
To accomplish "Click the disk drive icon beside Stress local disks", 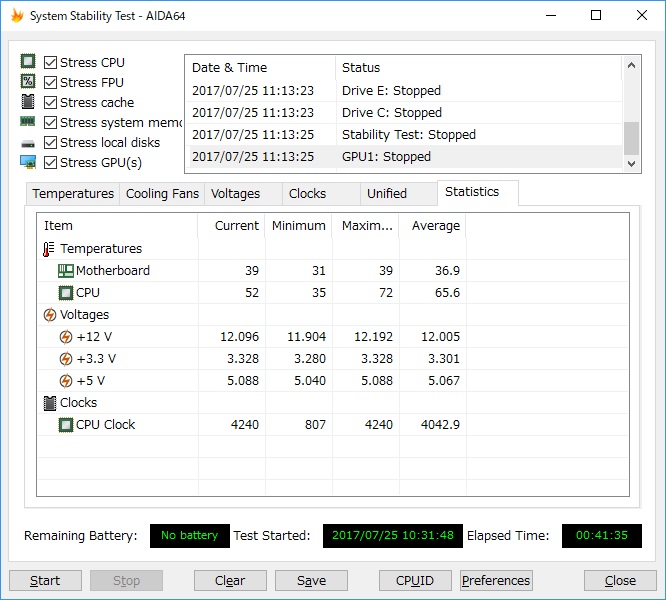I will 28,144.
